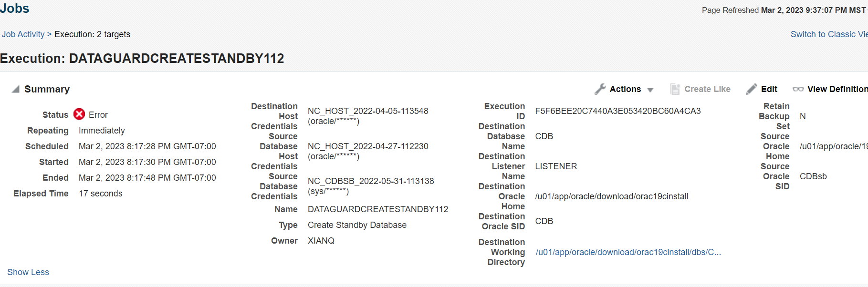Image resolution: width=868 pixels, height=287 pixels.
Task: Open the Destination Working Directory path link
Action: click(628, 252)
